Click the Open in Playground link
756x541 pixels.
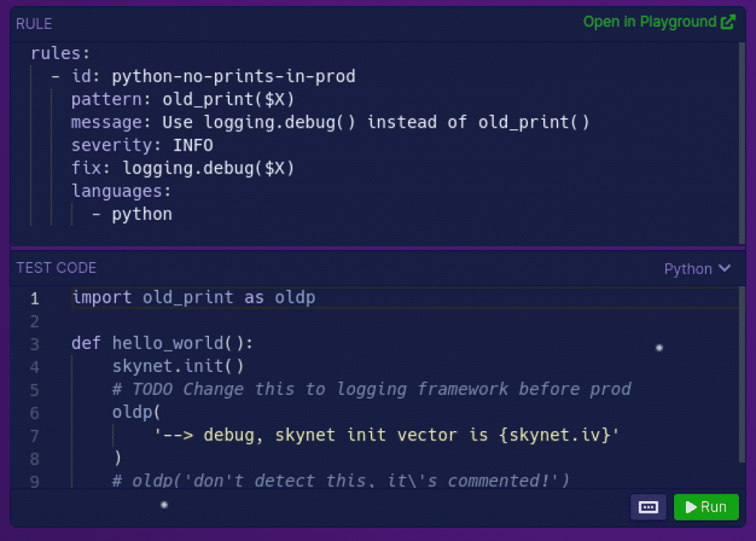point(659,21)
